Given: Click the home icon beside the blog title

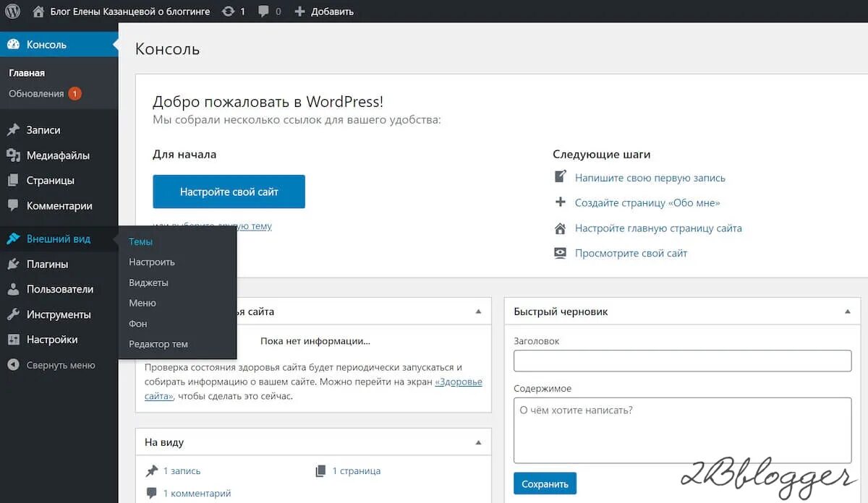Looking at the screenshot, I should coord(38,12).
